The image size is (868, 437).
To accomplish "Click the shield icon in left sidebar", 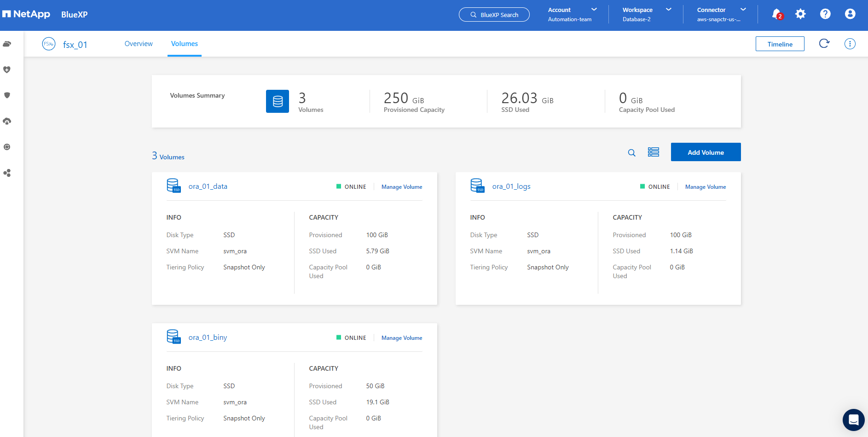I will point(7,95).
